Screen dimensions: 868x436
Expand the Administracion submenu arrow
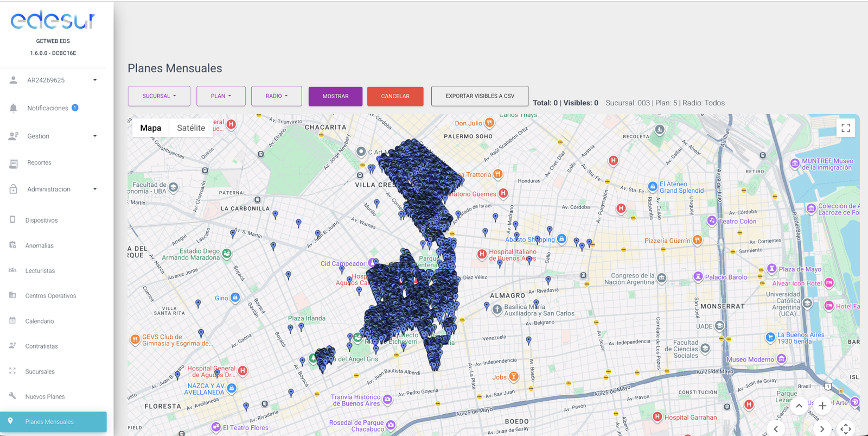coord(95,189)
